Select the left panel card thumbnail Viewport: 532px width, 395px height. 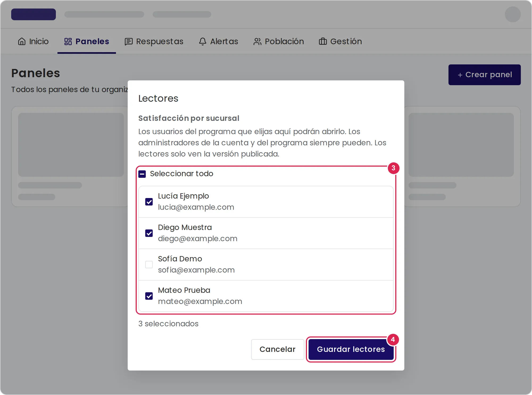click(x=71, y=145)
